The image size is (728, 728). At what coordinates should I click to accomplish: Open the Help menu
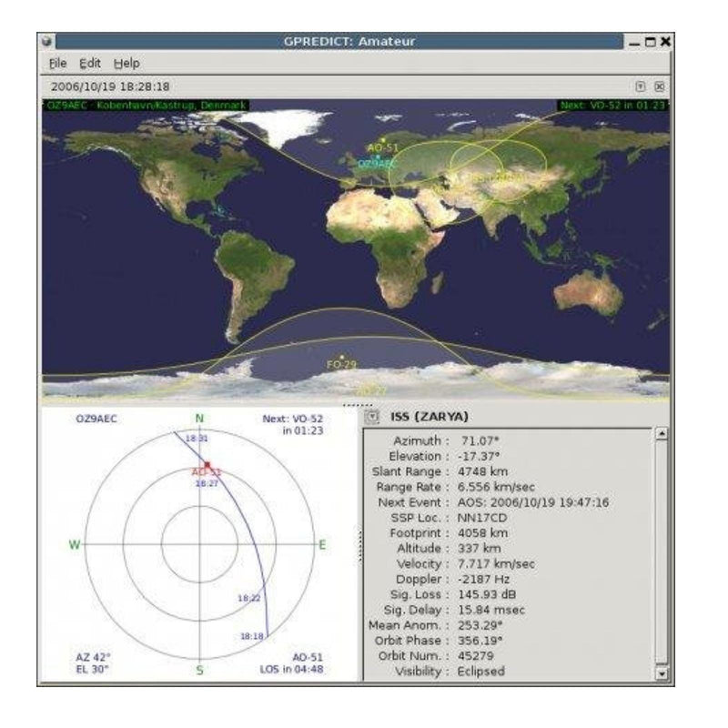click(126, 63)
